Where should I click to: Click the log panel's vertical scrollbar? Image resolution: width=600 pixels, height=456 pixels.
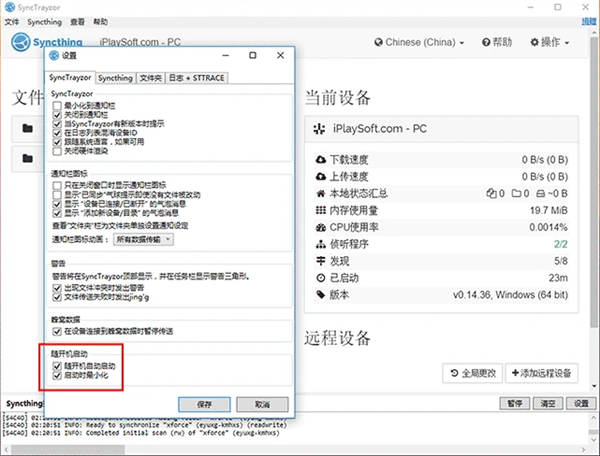point(594,427)
